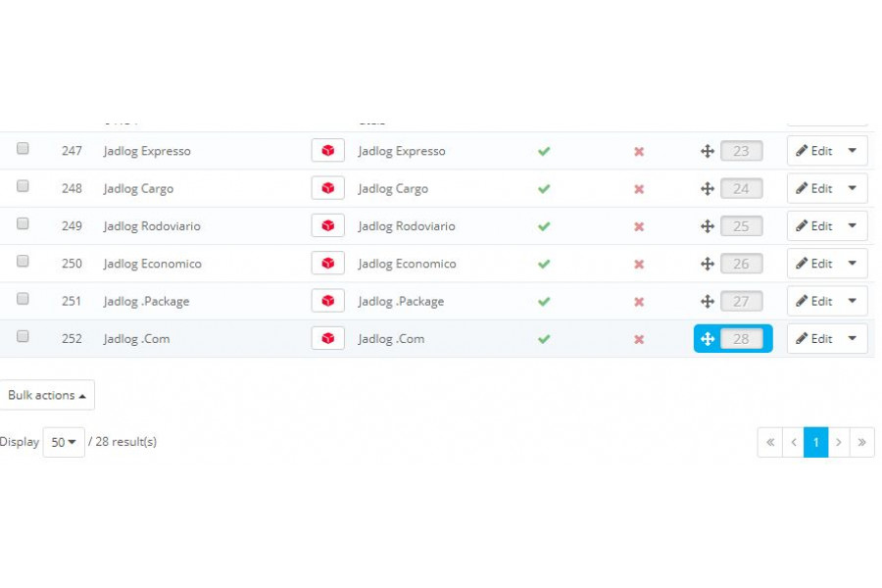This screenshot has height=588, width=882.
Task: Click move handle for position 23
Action: point(708,151)
